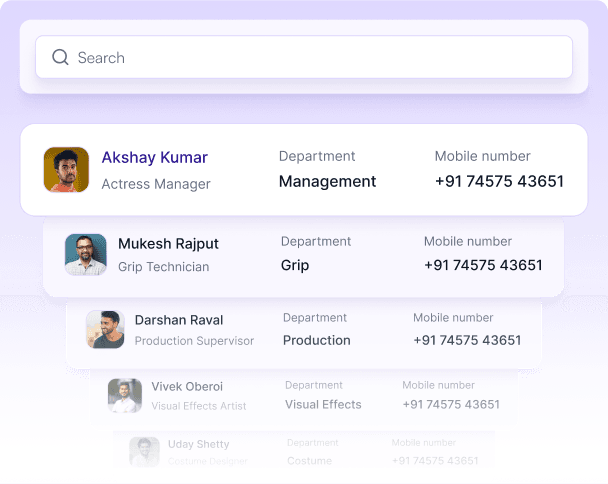
Task: Select the Akshay Kumar name link
Action: point(154,158)
